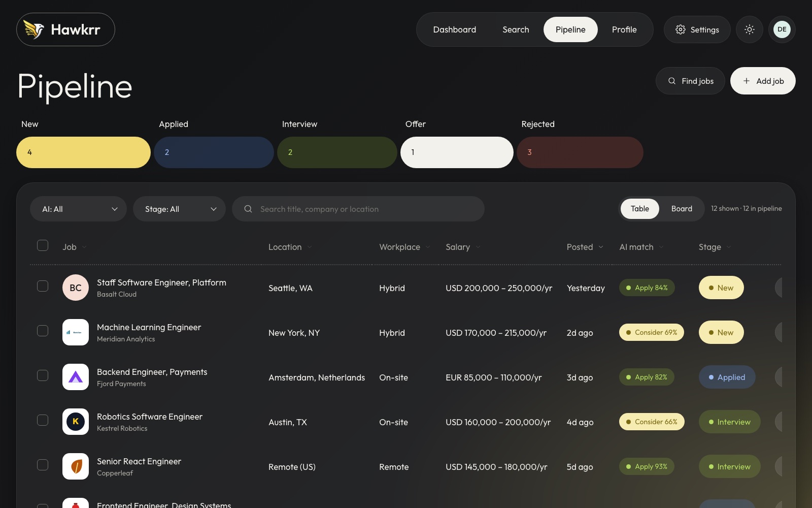The width and height of the screenshot is (812, 508).
Task: Check the Robotics Software Engineer row
Action: 43,420
